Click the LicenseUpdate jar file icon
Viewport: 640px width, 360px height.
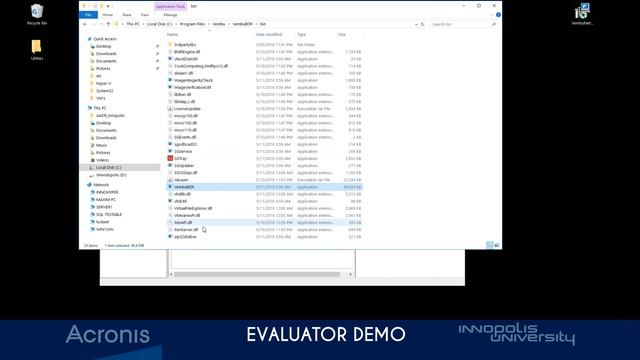tap(170, 109)
